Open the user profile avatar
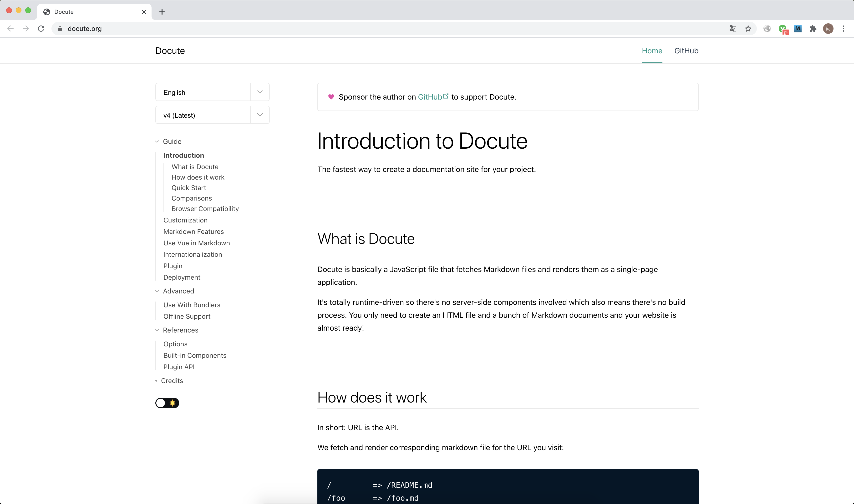Image resolution: width=854 pixels, height=504 pixels. 828,29
